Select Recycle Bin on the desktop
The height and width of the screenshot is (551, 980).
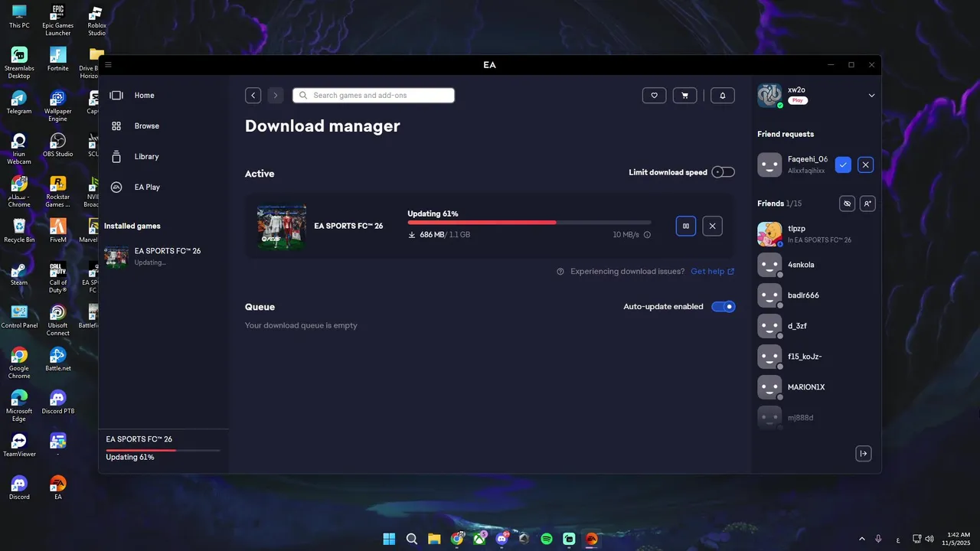click(19, 231)
